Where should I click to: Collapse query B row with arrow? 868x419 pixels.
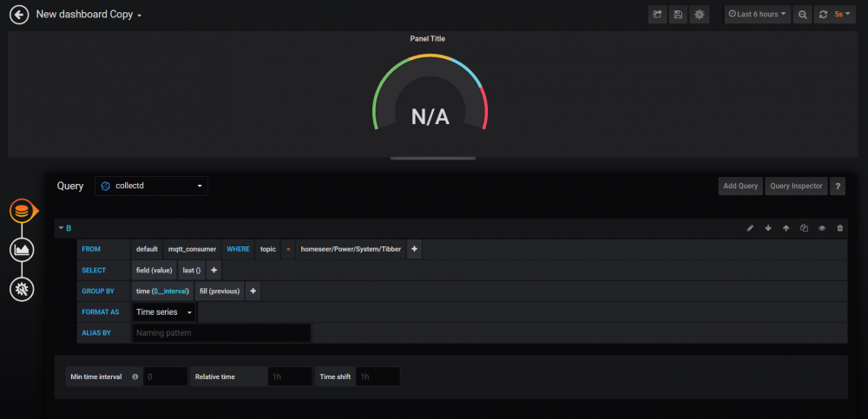(x=61, y=228)
